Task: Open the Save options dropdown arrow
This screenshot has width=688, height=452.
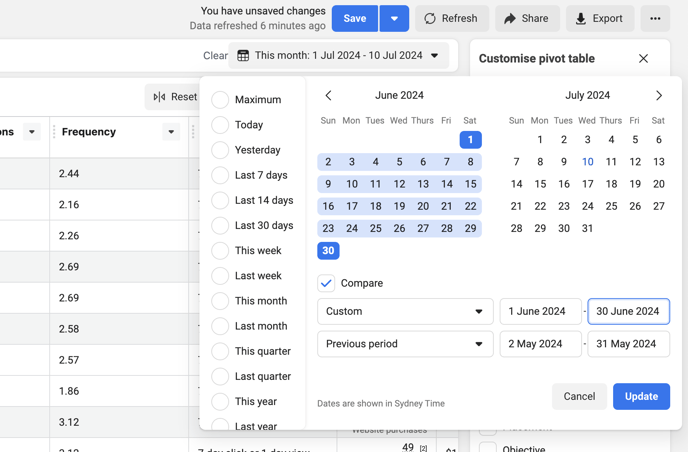Action: [394, 18]
